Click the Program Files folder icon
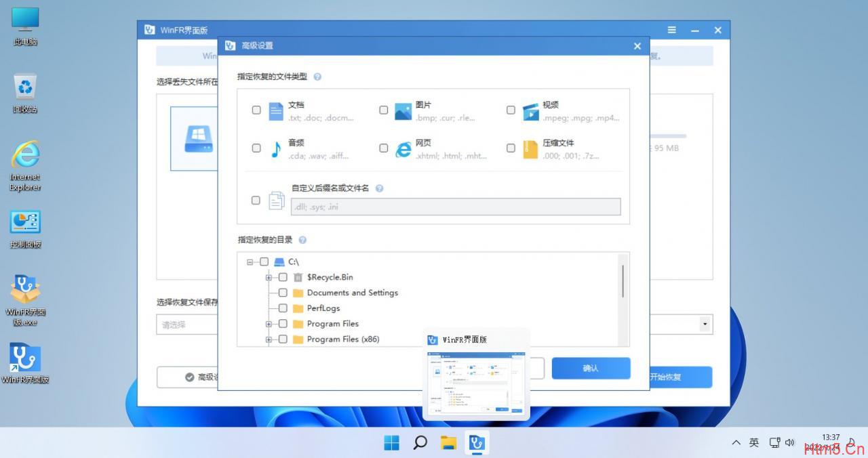 point(298,324)
